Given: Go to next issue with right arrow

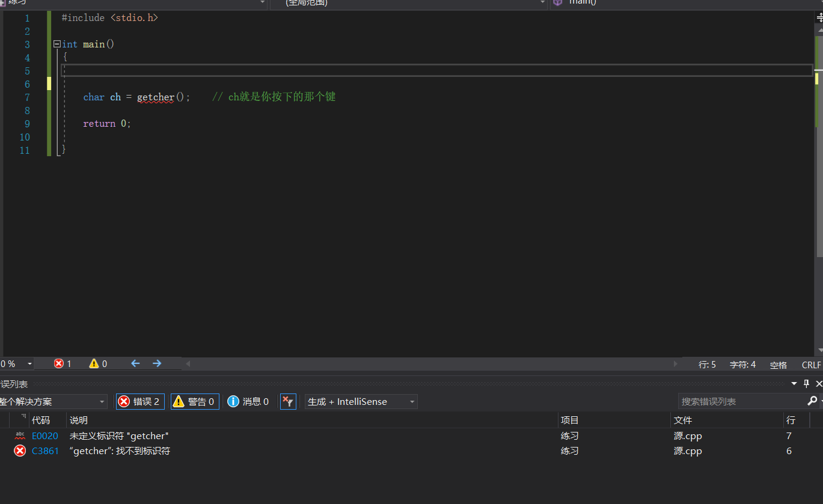Looking at the screenshot, I should pos(157,363).
